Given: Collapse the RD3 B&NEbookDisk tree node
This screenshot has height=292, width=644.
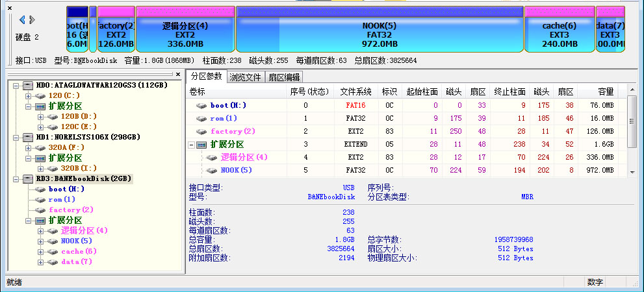Looking at the screenshot, I should coord(16,178).
